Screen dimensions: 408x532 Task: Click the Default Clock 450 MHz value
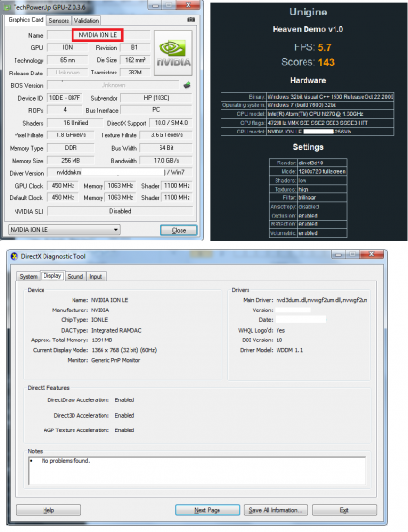pyautogui.click(x=63, y=197)
